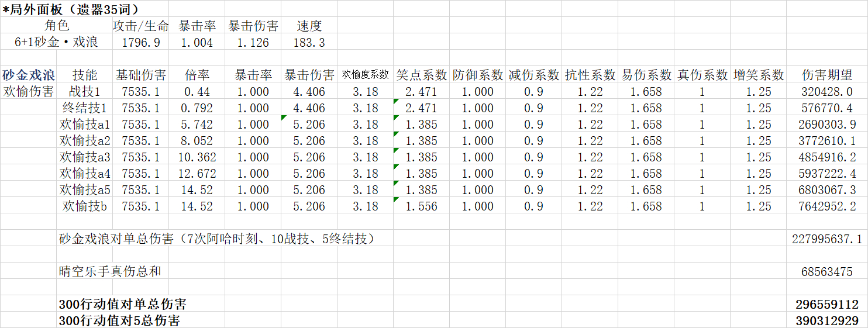Select the '欢愉技a2' skill cell

coord(85,140)
